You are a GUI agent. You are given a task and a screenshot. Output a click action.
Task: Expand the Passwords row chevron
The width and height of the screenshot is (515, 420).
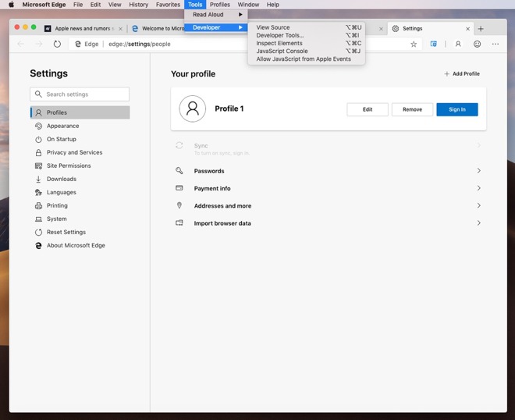point(479,170)
